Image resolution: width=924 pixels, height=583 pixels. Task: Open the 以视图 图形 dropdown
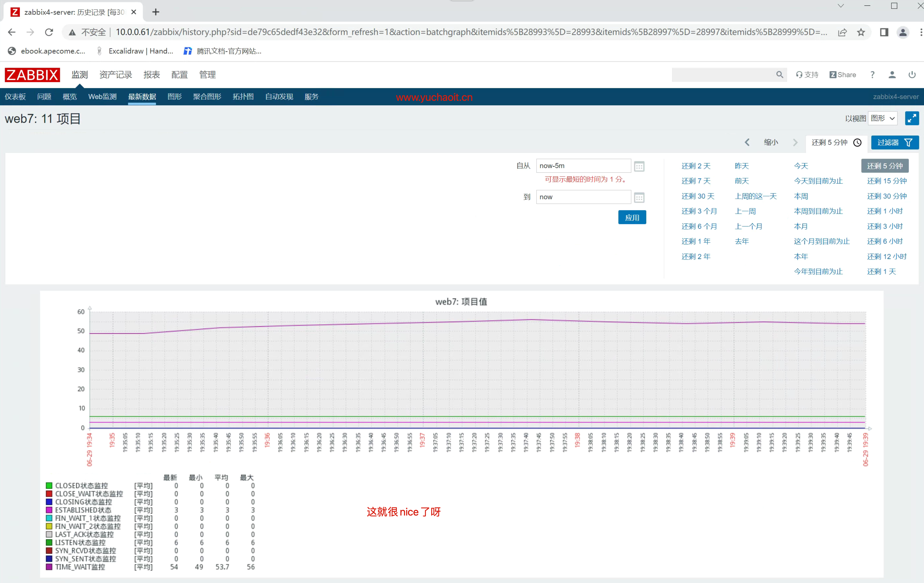pyautogui.click(x=882, y=118)
